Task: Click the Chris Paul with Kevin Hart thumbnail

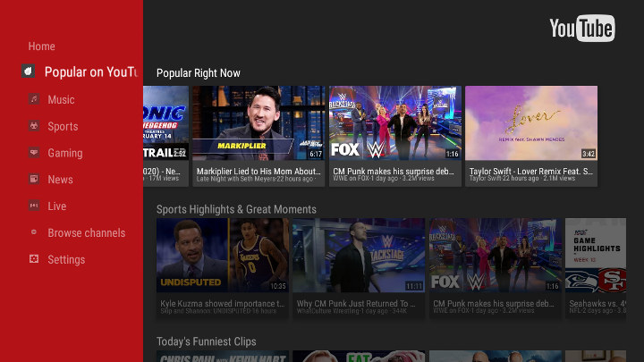Action: coord(223,357)
